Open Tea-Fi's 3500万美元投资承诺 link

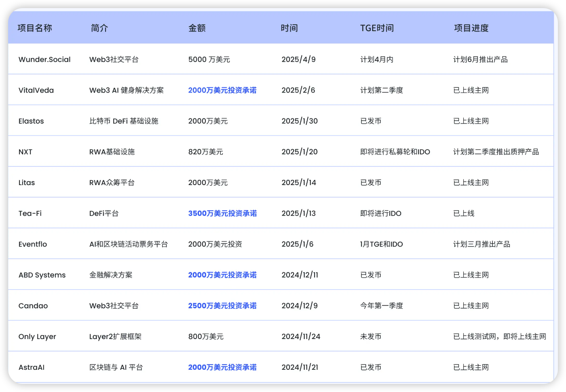(x=222, y=213)
